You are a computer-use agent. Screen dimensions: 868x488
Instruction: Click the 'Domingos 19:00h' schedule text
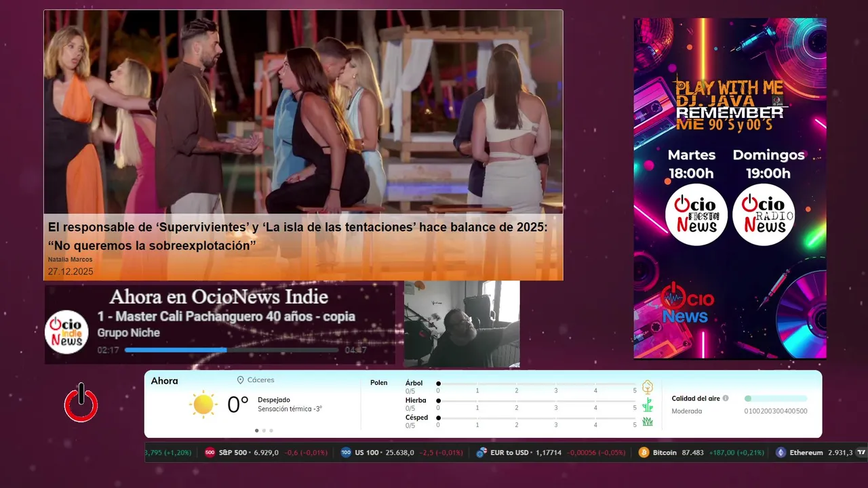[768, 164]
